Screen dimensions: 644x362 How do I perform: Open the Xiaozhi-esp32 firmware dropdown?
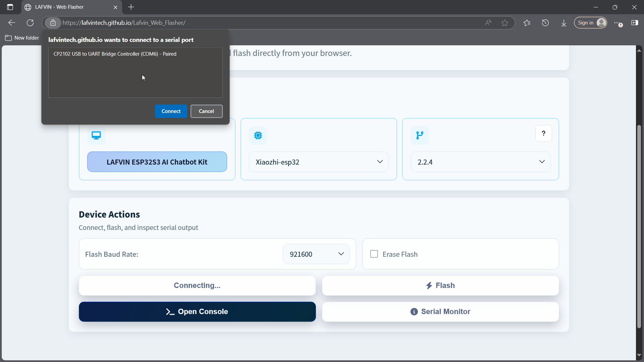click(319, 162)
